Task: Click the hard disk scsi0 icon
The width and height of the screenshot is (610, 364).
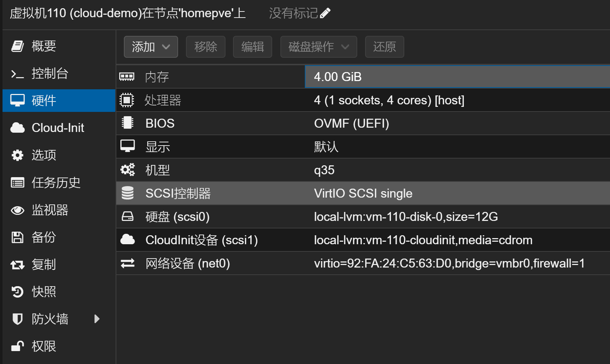Action: coord(127,216)
